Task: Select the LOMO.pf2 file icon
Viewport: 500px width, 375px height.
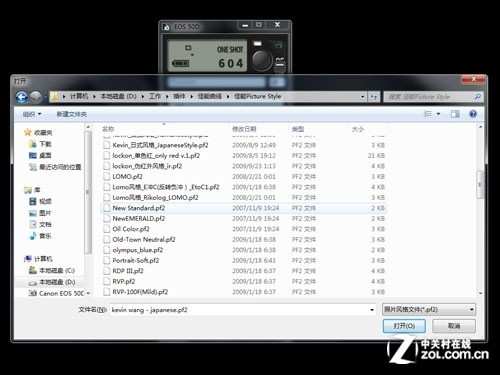Action: tap(106, 176)
